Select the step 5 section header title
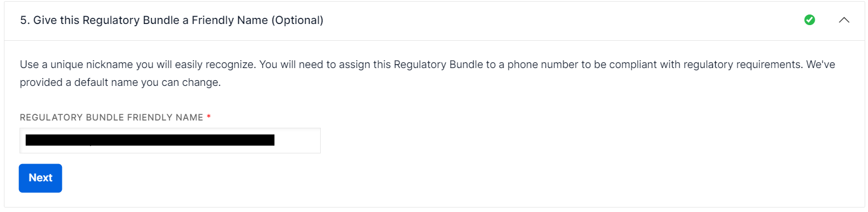This screenshot has height=212, width=868. 172,21
